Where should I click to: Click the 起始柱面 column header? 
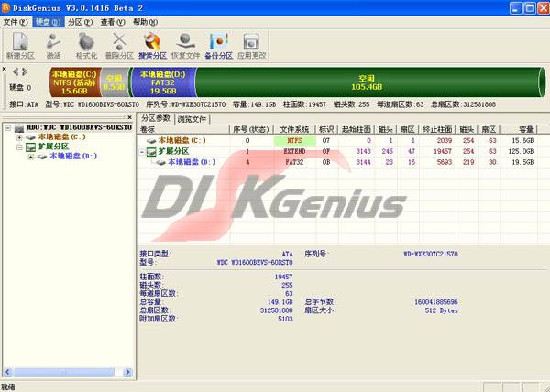click(x=356, y=130)
